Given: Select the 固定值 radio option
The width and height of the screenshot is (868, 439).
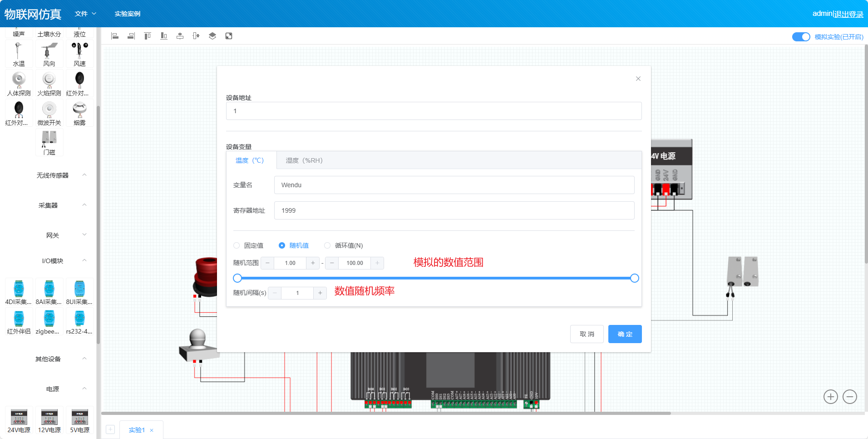Looking at the screenshot, I should click(x=237, y=245).
